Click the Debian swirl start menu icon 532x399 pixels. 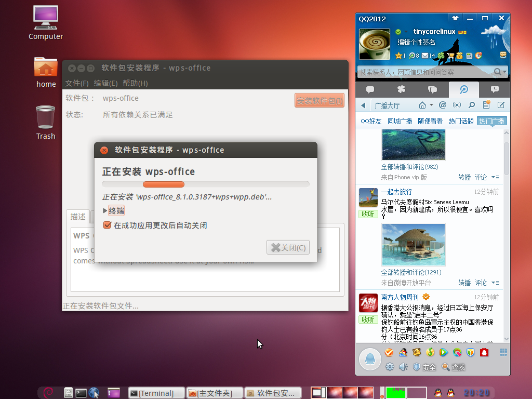(x=48, y=393)
